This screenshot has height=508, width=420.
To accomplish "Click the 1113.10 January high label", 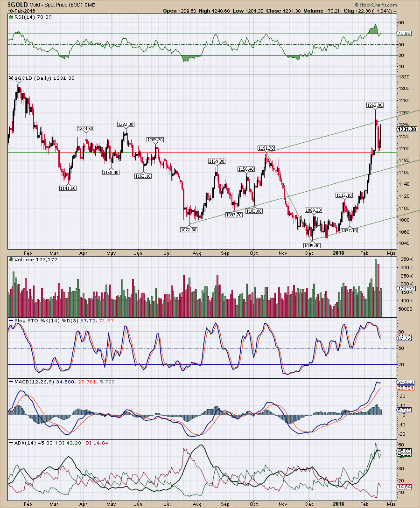I will pyautogui.click(x=345, y=195).
